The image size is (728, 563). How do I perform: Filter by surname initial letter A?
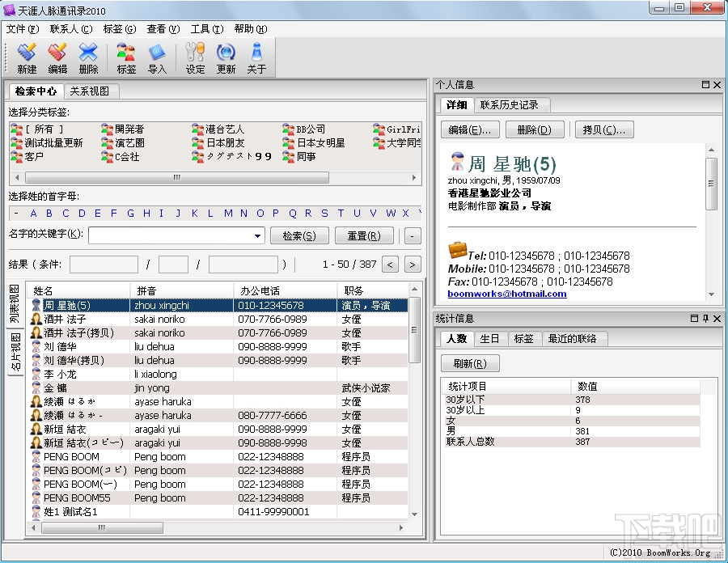point(33,214)
